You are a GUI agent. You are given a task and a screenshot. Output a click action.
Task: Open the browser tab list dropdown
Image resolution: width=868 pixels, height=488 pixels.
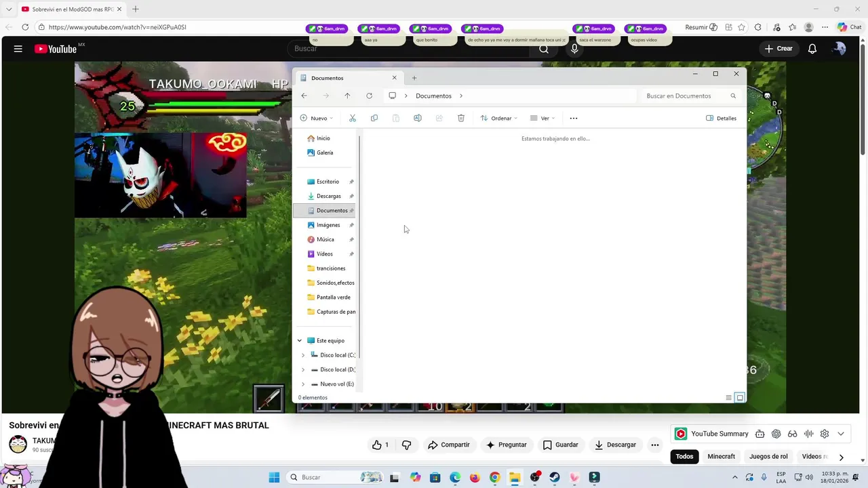click(x=9, y=9)
